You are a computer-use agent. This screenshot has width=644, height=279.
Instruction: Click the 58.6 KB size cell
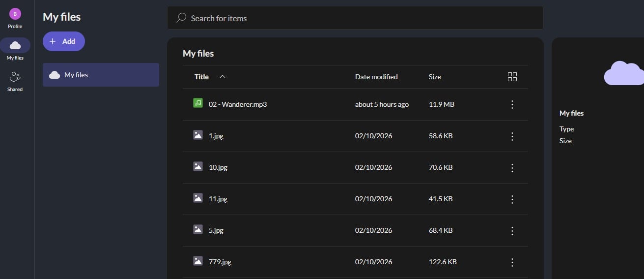point(441,136)
